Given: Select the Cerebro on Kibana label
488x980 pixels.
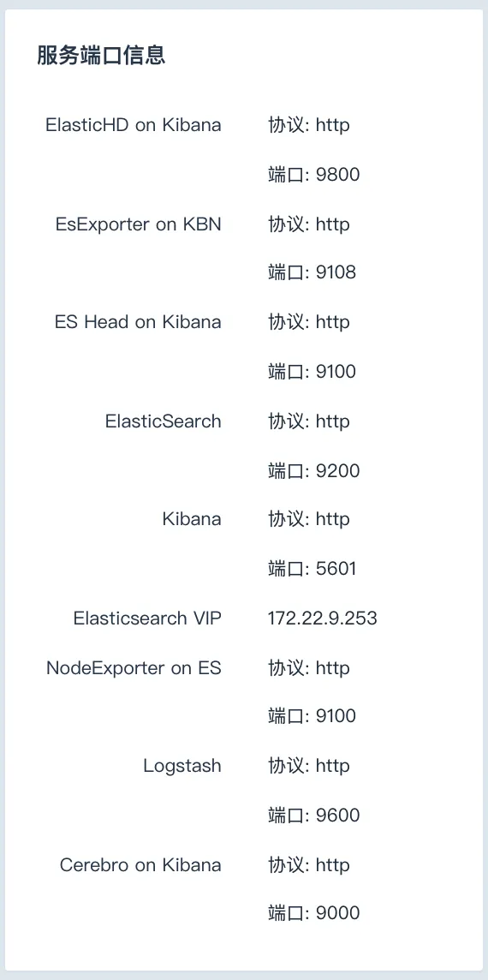Looking at the screenshot, I should point(140,865).
